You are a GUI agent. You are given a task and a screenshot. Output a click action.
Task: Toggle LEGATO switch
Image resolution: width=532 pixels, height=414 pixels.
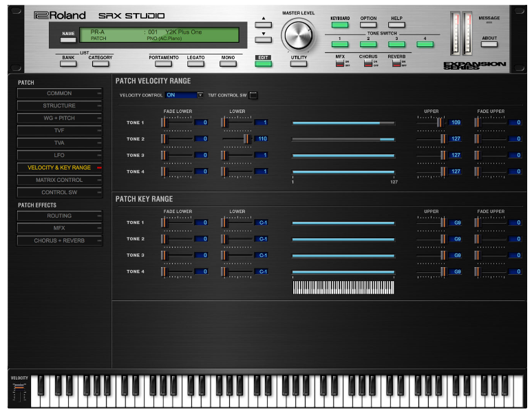point(195,63)
